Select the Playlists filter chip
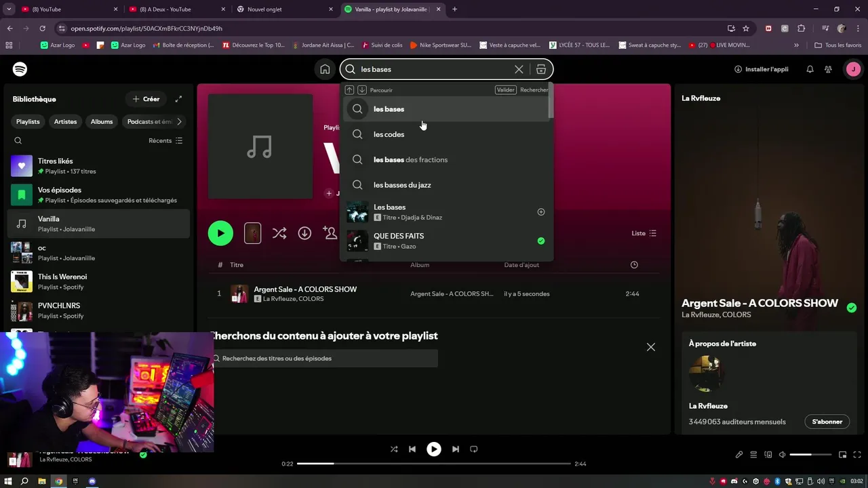The height and width of the screenshot is (488, 868). click(28, 121)
